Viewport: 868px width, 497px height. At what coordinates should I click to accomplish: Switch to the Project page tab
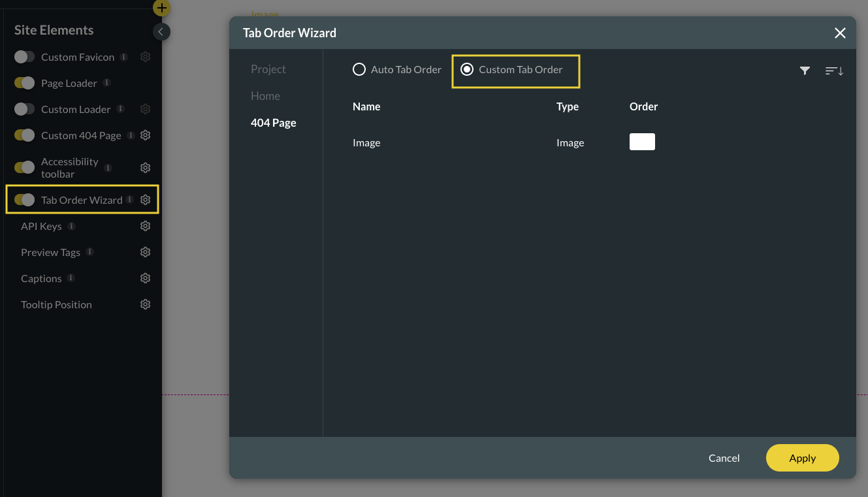(x=268, y=69)
